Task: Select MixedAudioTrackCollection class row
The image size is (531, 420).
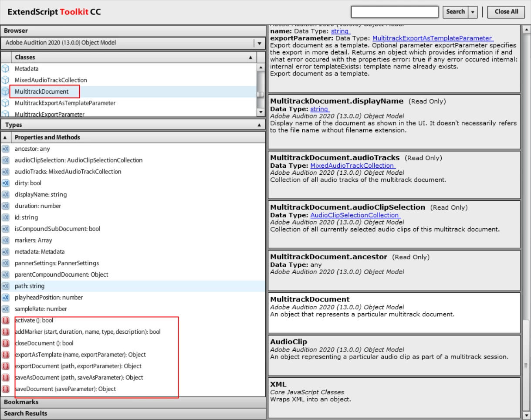Action: coord(129,80)
